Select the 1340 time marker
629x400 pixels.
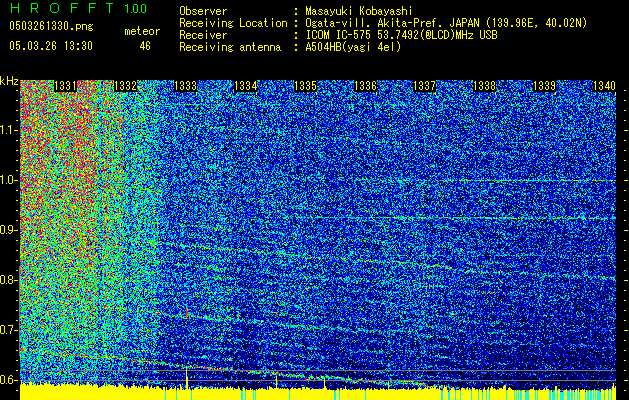click(604, 86)
